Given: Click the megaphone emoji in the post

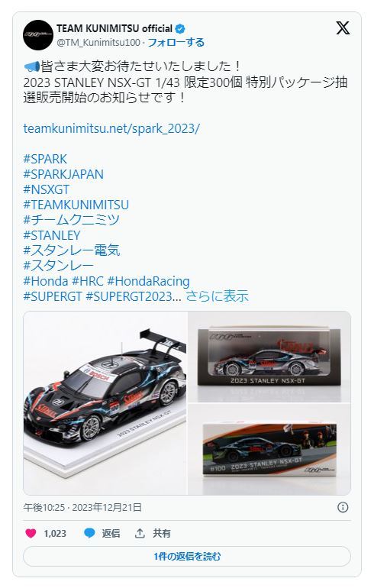Looking at the screenshot, I should 31,66.
